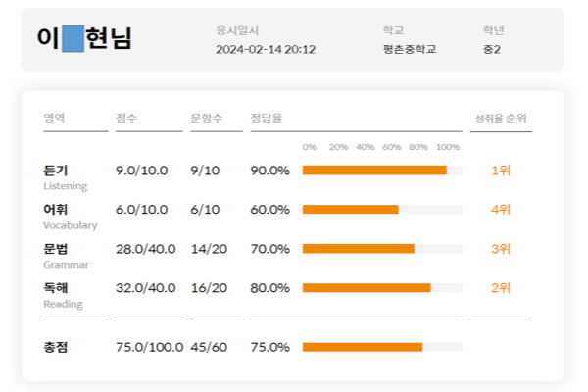
Task: Click the 정답율 column header
Action: click(267, 118)
